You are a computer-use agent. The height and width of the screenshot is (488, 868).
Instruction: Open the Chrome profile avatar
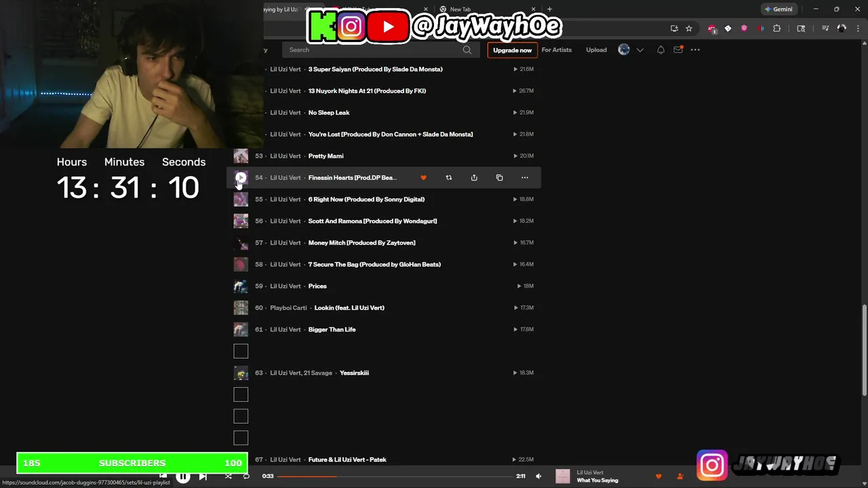(x=842, y=28)
